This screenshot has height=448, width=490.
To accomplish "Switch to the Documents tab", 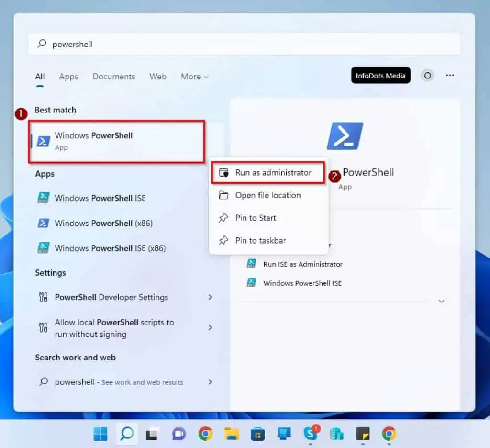I will point(114,77).
